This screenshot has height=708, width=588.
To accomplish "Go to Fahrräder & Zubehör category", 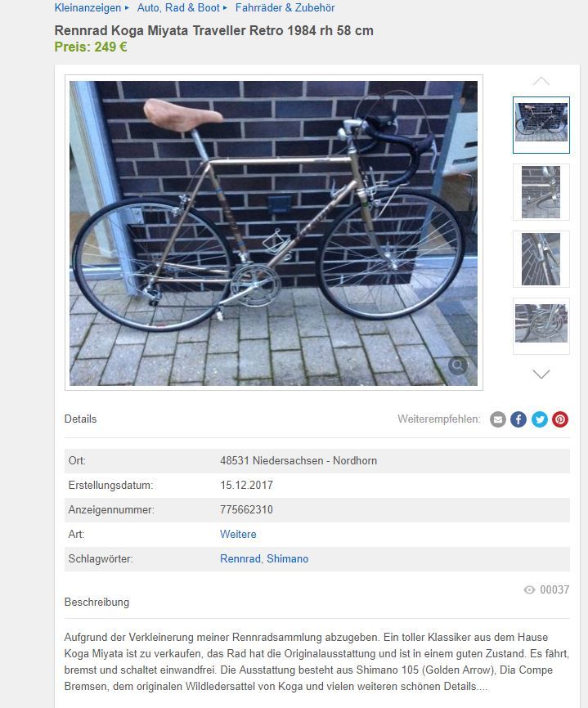I will 285,7.
